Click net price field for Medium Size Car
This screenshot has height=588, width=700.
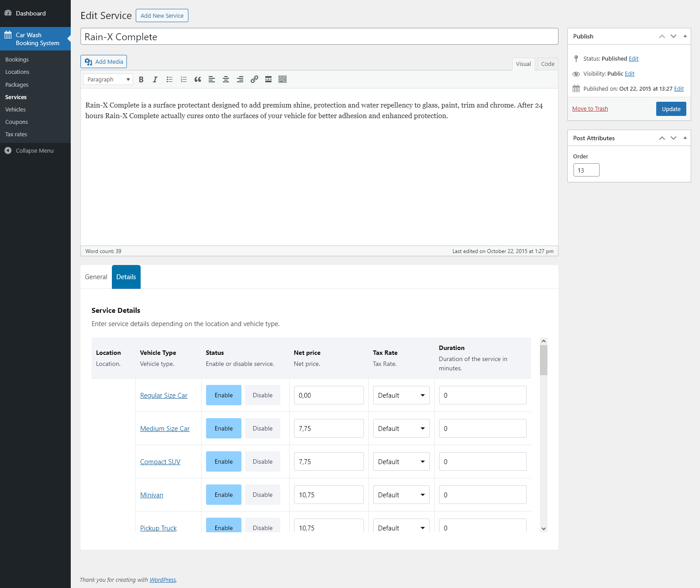pyautogui.click(x=329, y=428)
